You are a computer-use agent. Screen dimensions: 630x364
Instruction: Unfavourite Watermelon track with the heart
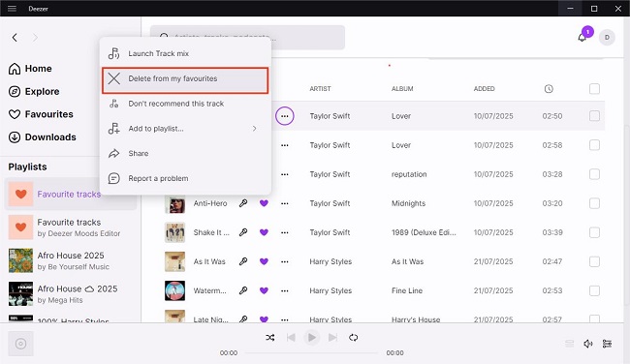click(x=264, y=290)
